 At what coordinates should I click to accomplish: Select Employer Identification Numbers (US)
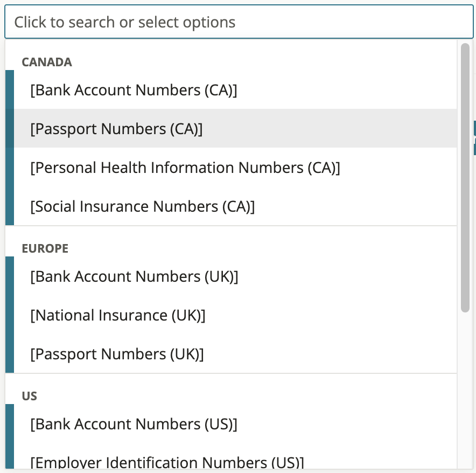[167, 462]
